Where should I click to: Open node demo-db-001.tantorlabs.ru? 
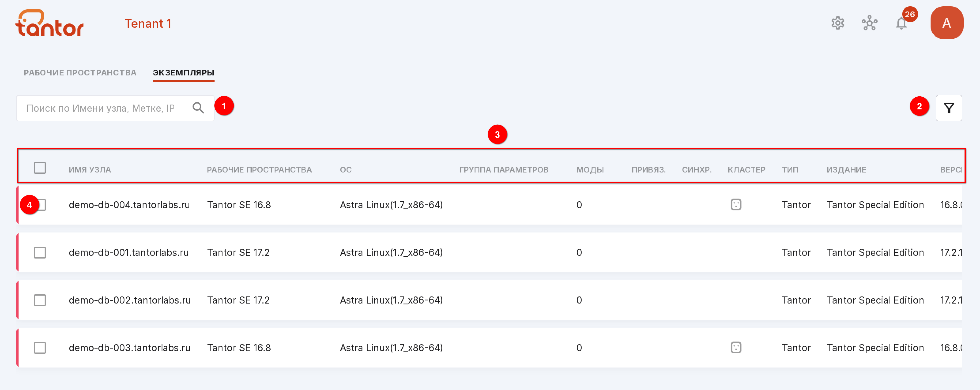129,252
